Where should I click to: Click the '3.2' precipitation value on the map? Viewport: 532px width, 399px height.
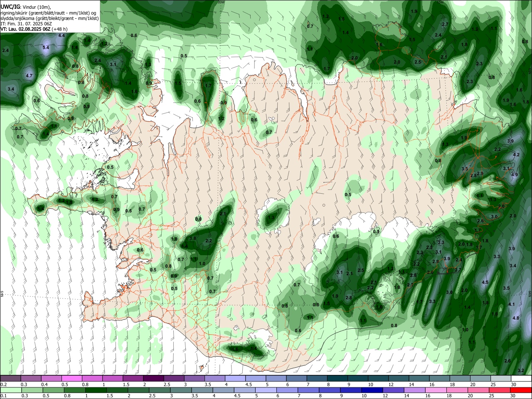click(x=521, y=370)
